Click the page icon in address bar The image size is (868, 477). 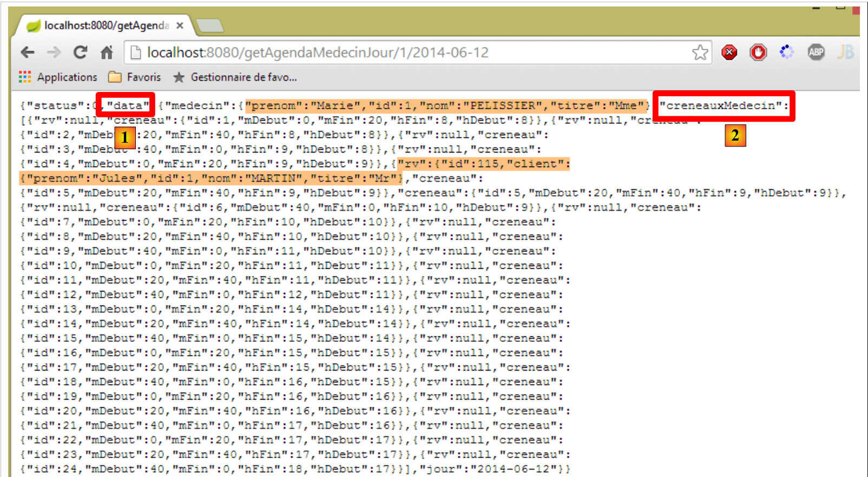(136, 52)
